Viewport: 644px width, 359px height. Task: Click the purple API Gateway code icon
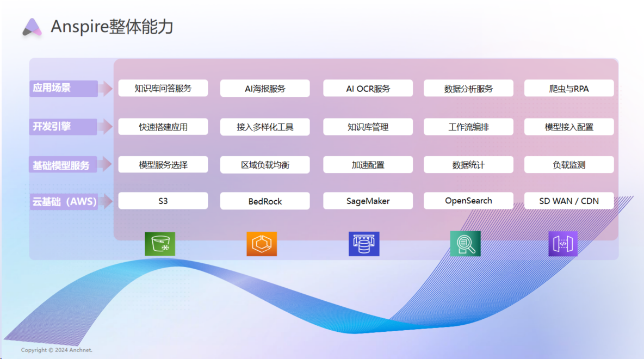click(x=562, y=244)
